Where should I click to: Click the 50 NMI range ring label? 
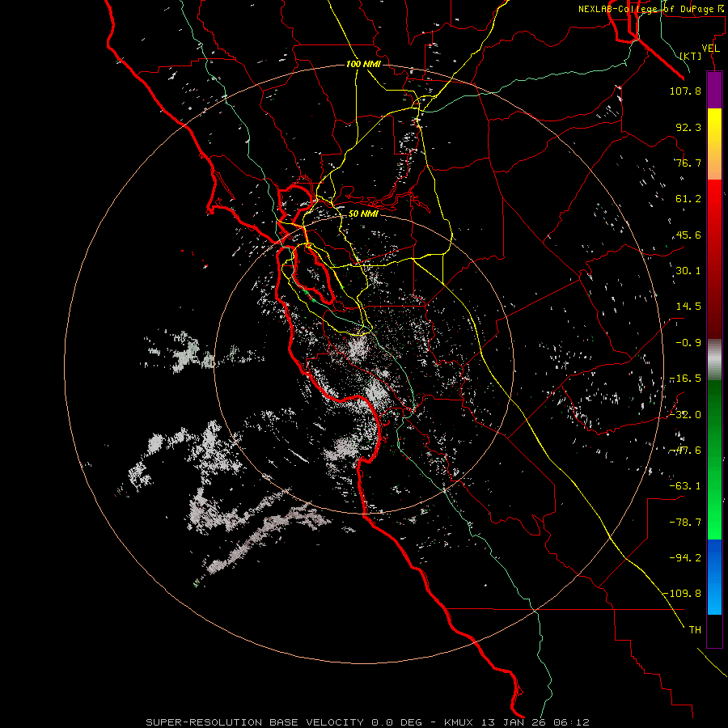[363, 214]
